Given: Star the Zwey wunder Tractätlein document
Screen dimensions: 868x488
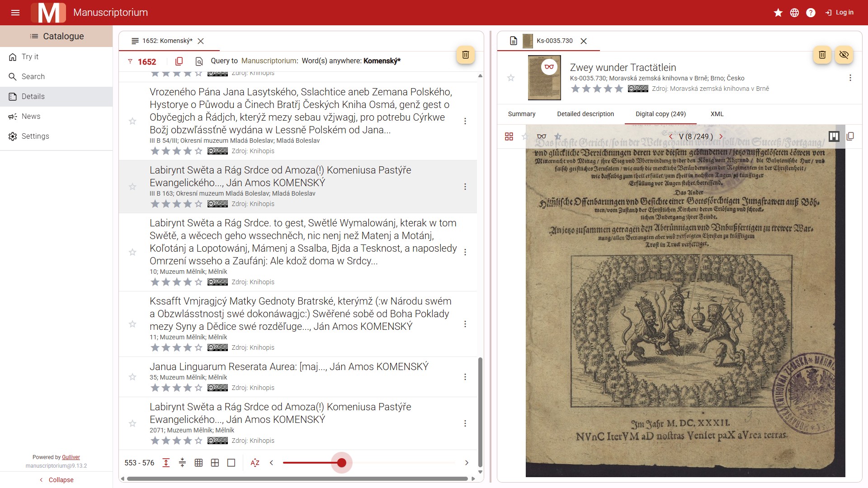Looking at the screenshot, I should tap(511, 78).
